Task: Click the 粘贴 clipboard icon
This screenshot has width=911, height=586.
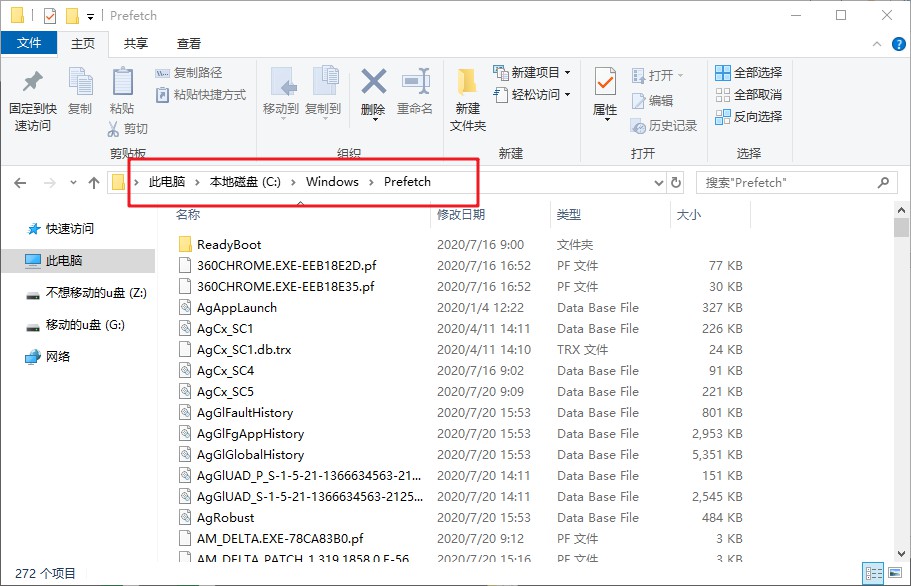Action: click(x=122, y=81)
